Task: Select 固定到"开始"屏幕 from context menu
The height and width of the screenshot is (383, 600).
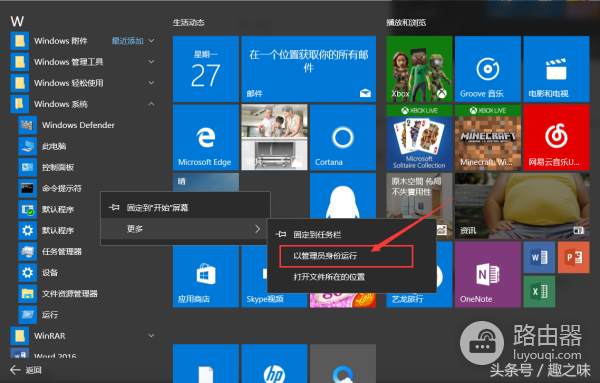Action: tap(186, 208)
